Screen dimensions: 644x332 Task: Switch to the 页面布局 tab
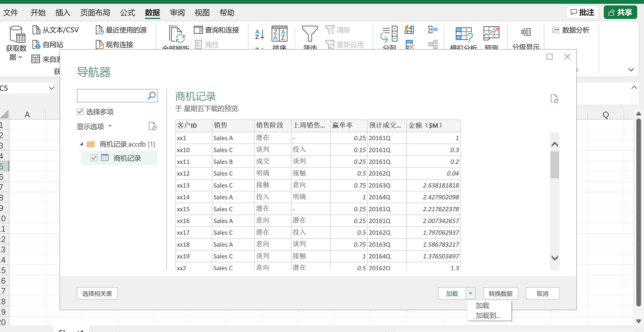point(95,12)
